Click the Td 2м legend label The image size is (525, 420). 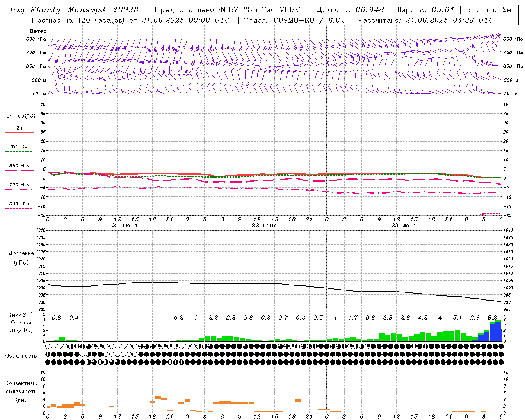19,147
